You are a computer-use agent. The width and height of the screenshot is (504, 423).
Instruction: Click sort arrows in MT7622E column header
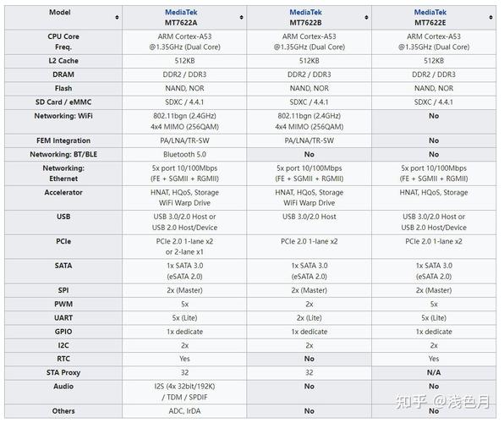point(490,17)
